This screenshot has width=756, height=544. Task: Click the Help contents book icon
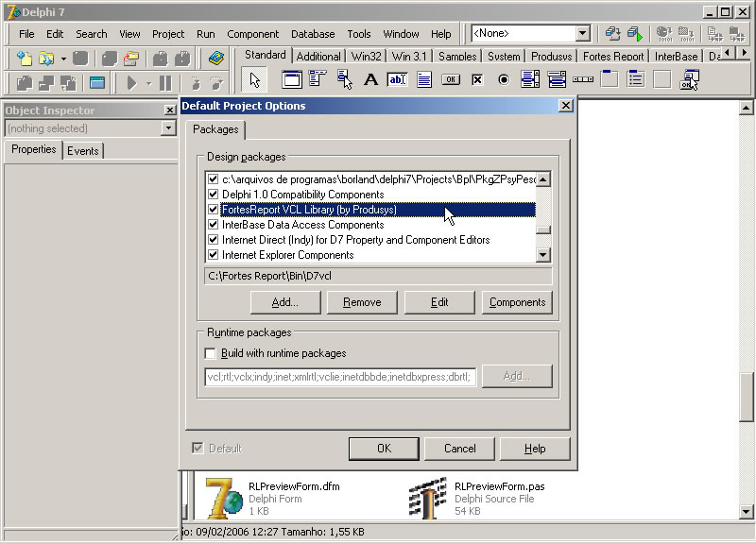point(216,58)
